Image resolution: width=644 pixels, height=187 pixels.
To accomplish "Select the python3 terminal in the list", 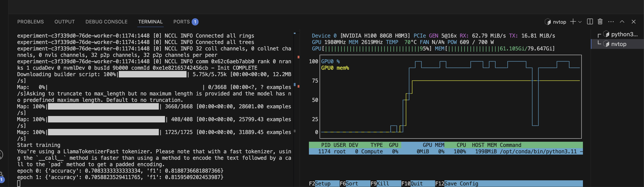I will click(617, 34).
